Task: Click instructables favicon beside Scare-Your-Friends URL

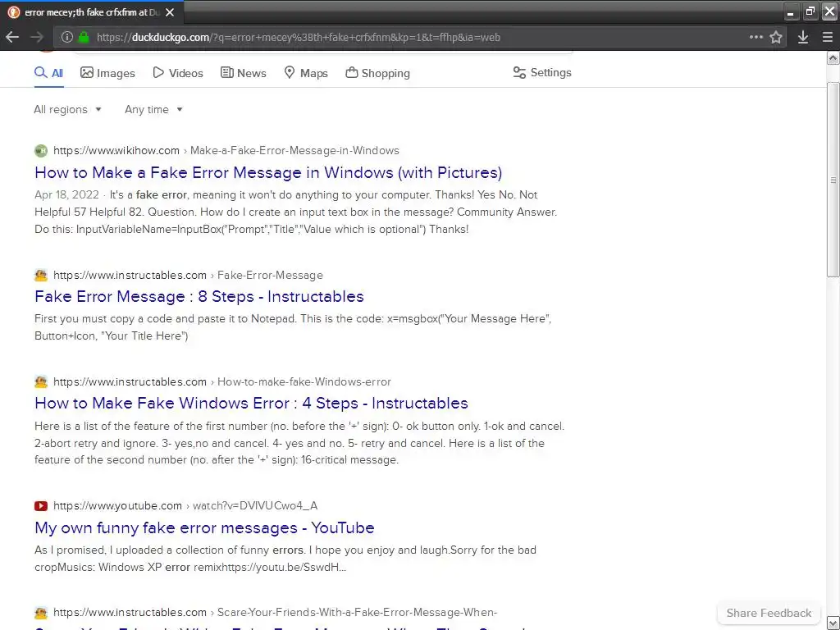Action: tap(41, 612)
